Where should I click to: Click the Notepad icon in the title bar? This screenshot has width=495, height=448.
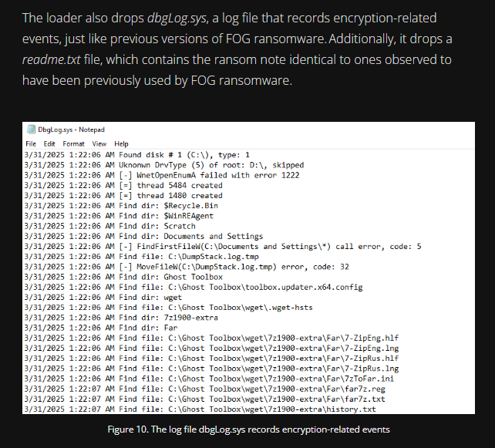pyautogui.click(x=31, y=130)
